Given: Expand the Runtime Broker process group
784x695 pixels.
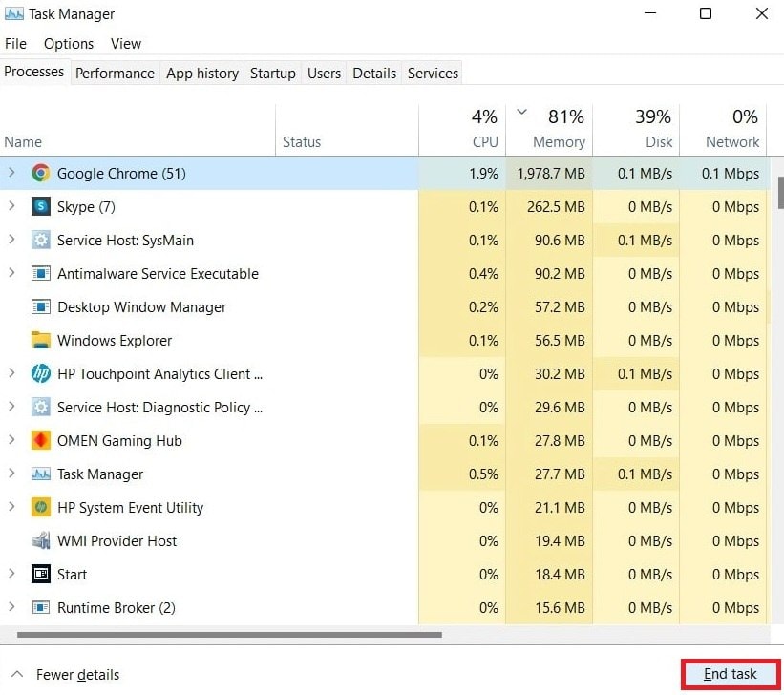Looking at the screenshot, I should [x=11, y=608].
